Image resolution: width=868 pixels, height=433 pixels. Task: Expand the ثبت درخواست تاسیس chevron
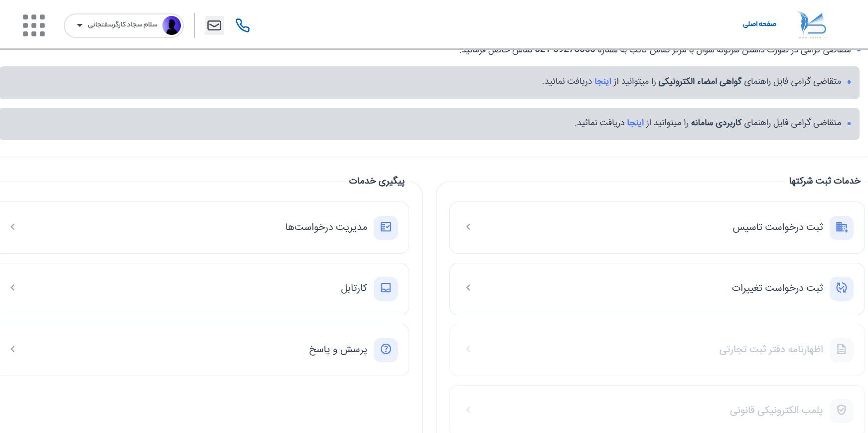(468, 227)
